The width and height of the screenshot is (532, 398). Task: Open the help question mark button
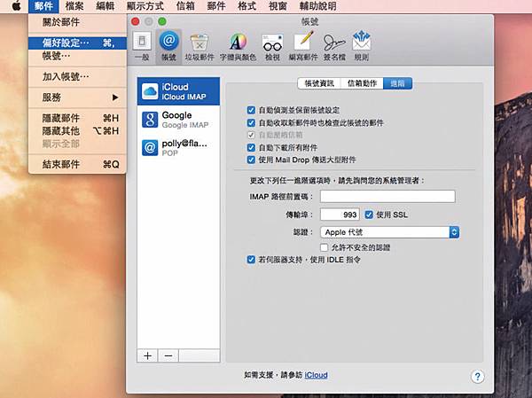[x=477, y=377]
